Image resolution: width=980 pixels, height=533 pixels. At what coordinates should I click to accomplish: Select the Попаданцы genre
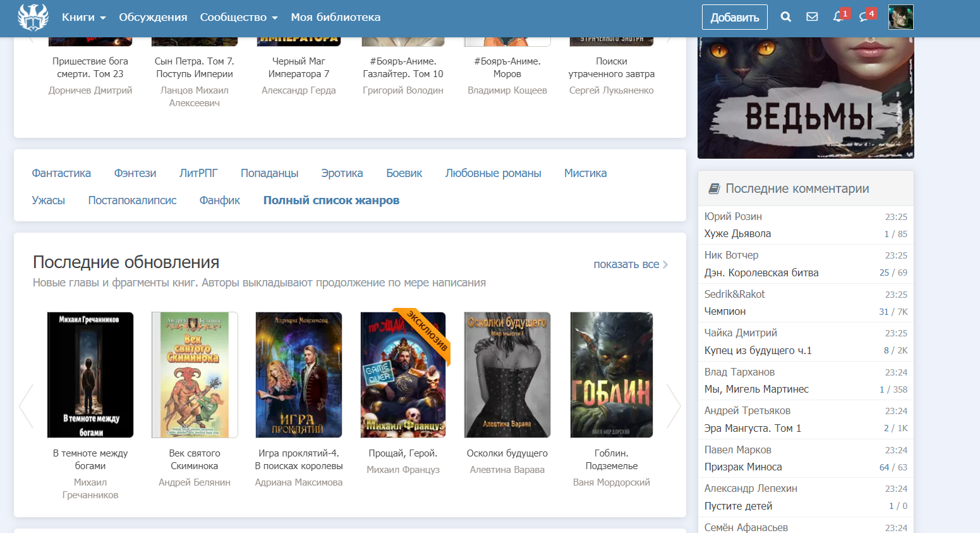[270, 173]
